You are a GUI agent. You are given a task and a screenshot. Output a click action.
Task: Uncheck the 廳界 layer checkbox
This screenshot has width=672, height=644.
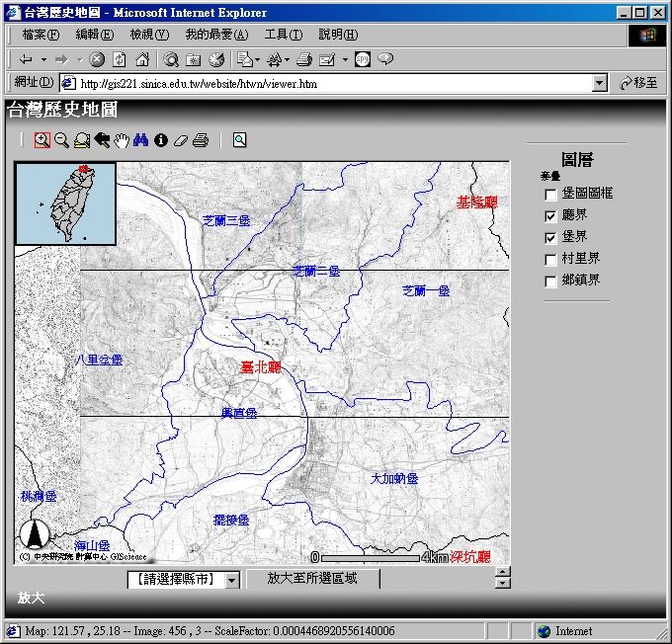coord(551,215)
